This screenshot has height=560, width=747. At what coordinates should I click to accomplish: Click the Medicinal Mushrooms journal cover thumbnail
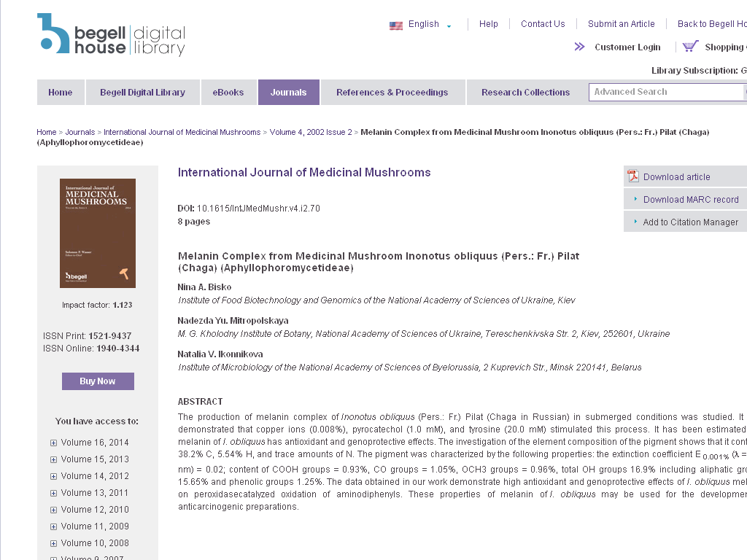98,233
